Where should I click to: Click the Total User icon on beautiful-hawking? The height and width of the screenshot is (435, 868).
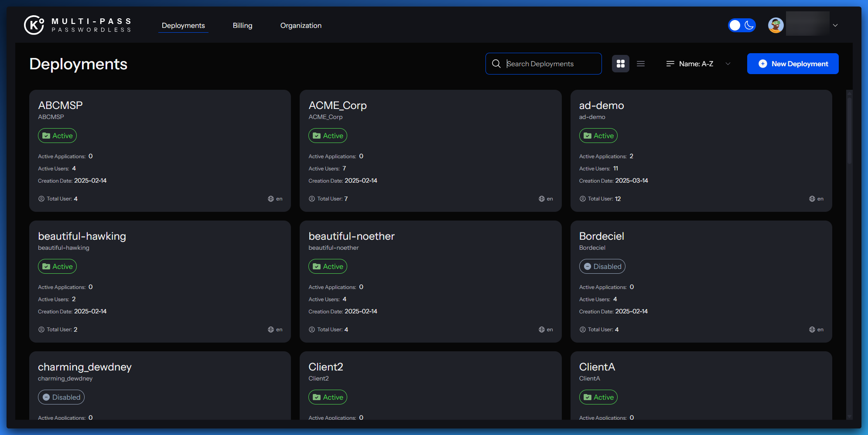[x=41, y=330]
